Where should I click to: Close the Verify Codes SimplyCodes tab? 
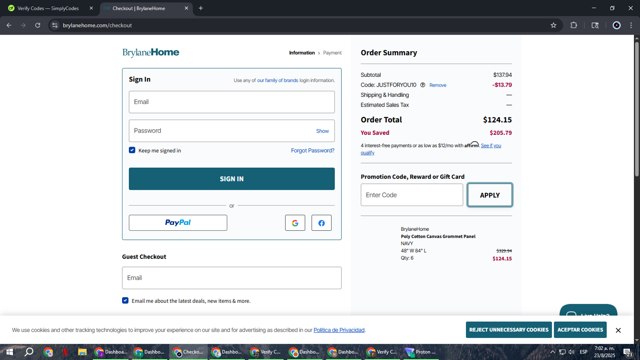point(91,8)
